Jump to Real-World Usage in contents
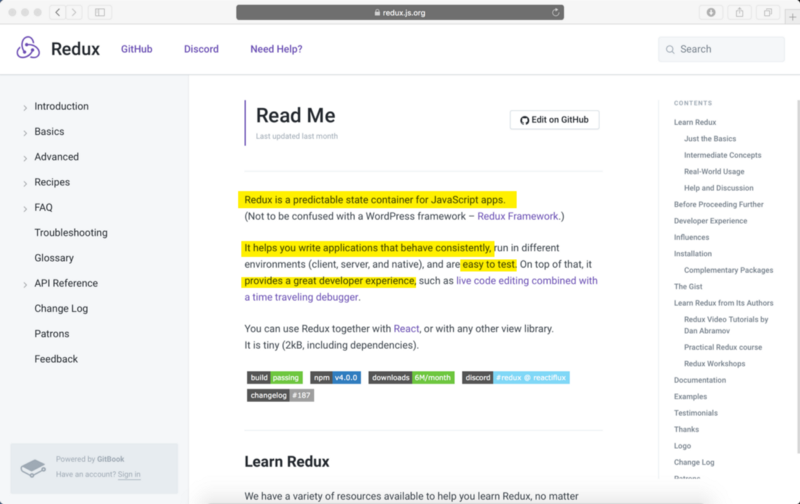800x504 pixels. 714,171
